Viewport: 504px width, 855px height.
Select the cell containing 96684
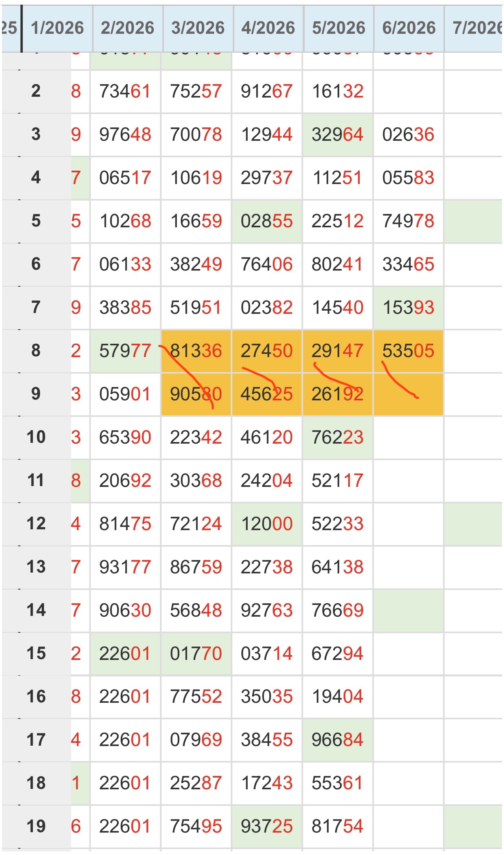pos(338,740)
